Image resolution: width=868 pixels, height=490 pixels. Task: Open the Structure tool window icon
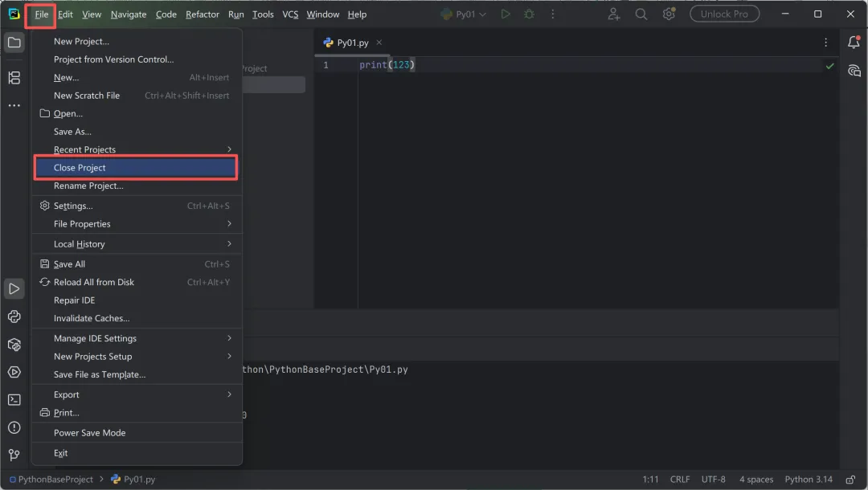[14, 78]
